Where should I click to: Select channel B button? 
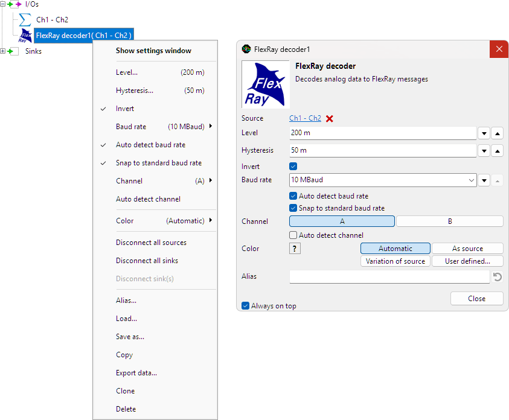[450, 221]
